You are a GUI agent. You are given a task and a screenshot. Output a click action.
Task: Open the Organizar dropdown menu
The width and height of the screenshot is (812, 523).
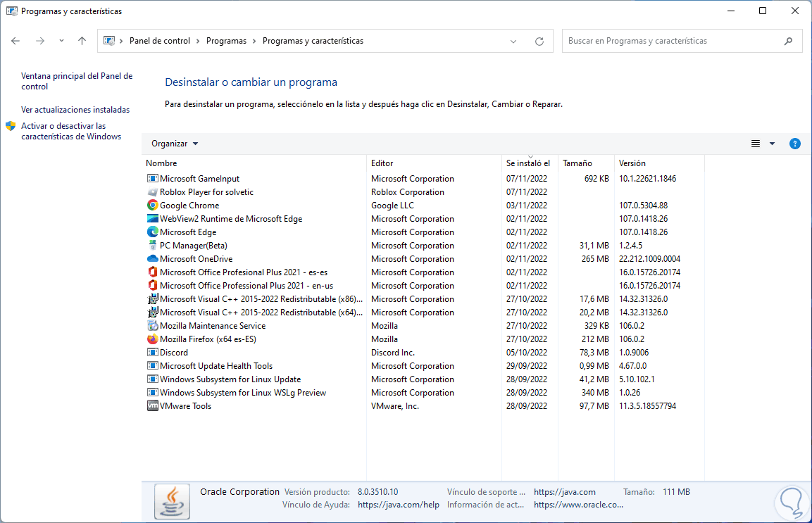pyautogui.click(x=175, y=144)
